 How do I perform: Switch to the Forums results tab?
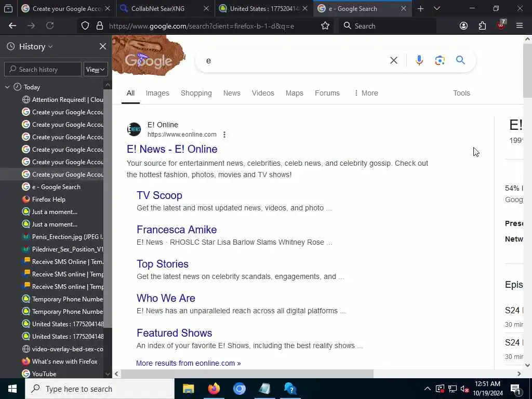[x=327, y=94]
